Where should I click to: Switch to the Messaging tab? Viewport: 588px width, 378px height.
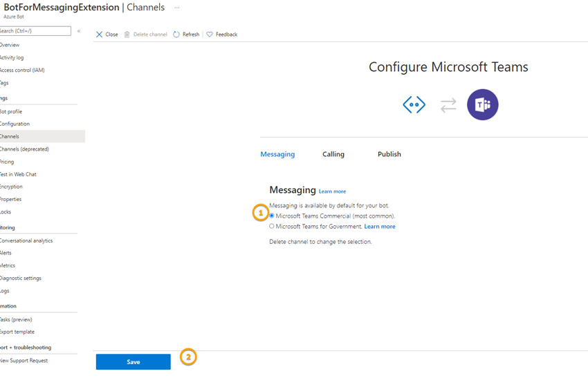pyautogui.click(x=277, y=154)
